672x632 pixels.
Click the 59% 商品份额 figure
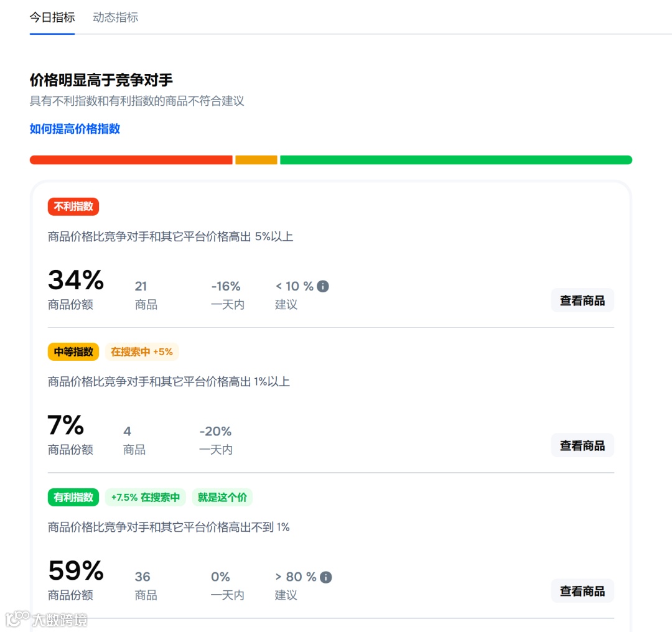pos(76,571)
